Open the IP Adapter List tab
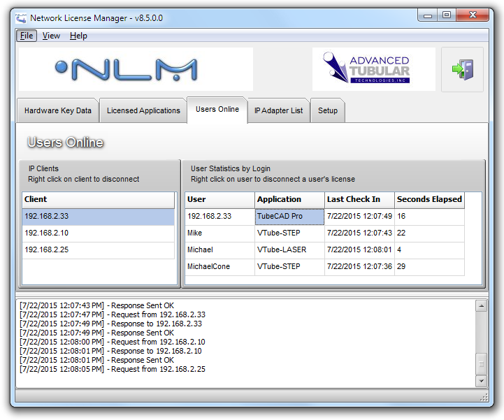The image size is (504, 420). tap(278, 110)
